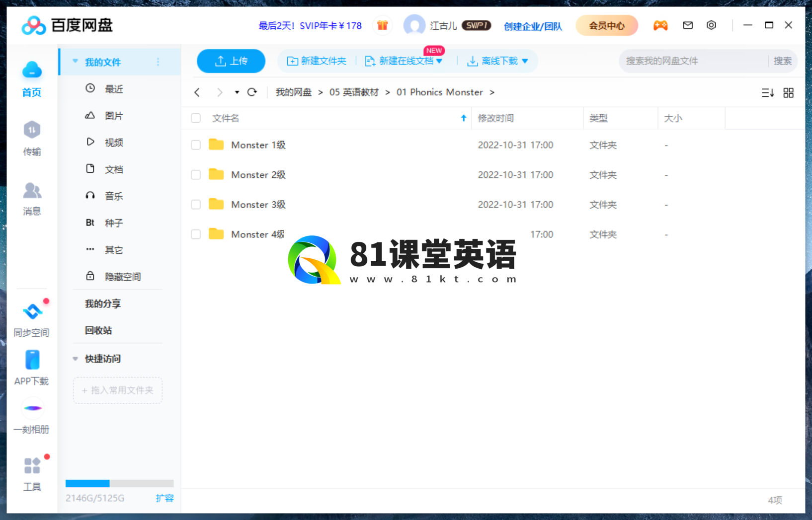The image size is (812, 520).
Task: Open the 消息 messages icon
Action: point(32,190)
